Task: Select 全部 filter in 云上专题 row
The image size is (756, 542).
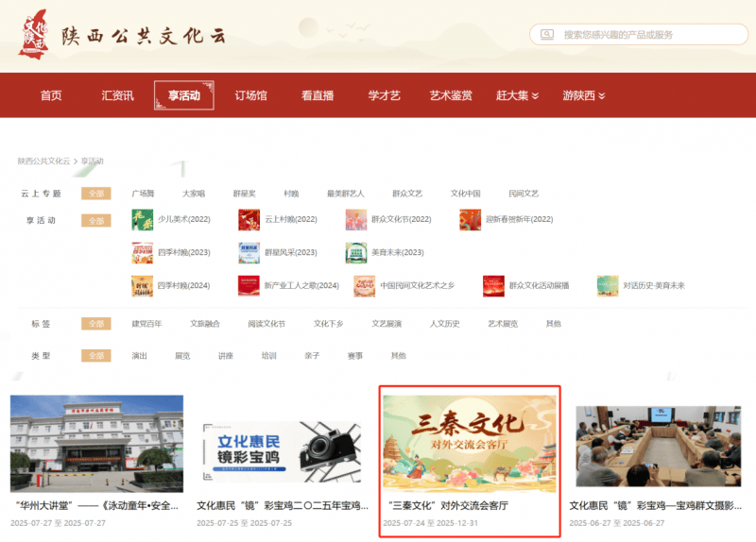Action: (95, 194)
